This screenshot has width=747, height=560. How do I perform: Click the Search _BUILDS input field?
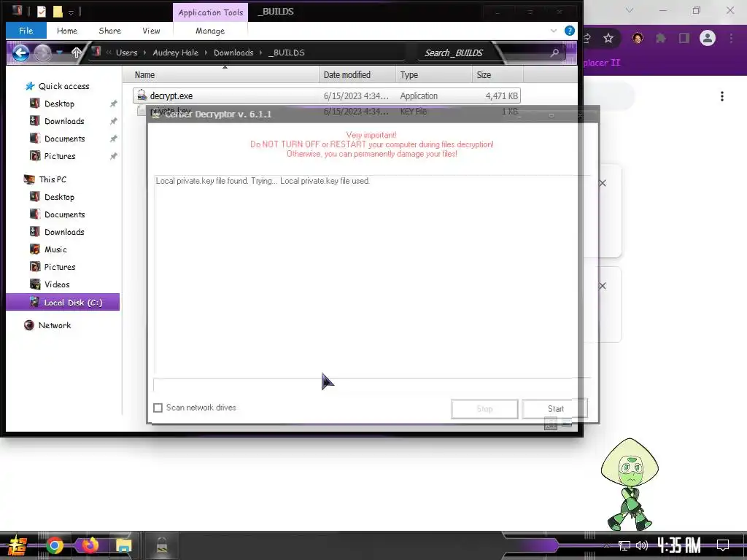(x=484, y=52)
